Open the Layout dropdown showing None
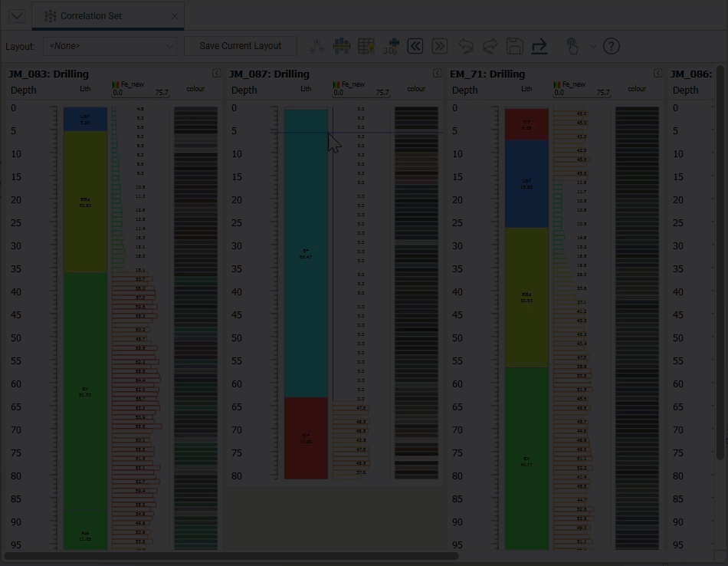 pyautogui.click(x=110, y=46)
